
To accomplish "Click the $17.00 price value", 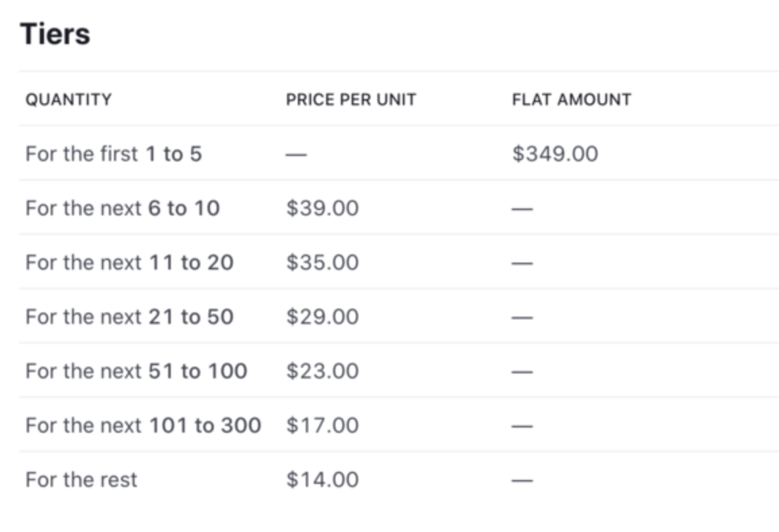I will tap(322, 425).
